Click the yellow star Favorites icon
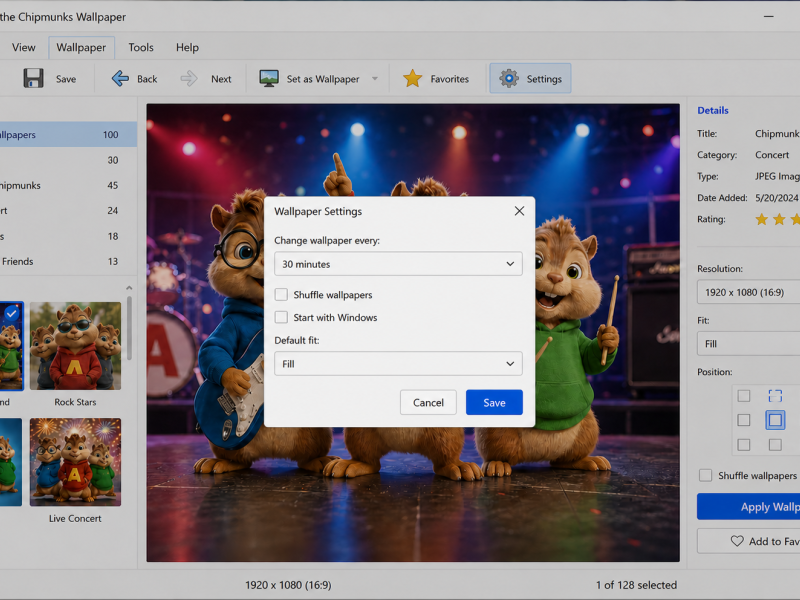The height and width of the screenshot is (600, 800). pos(412,79)
